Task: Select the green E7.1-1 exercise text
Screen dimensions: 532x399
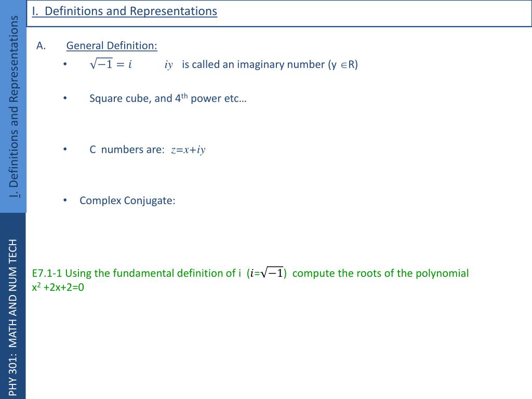Action: coord(250,280)
